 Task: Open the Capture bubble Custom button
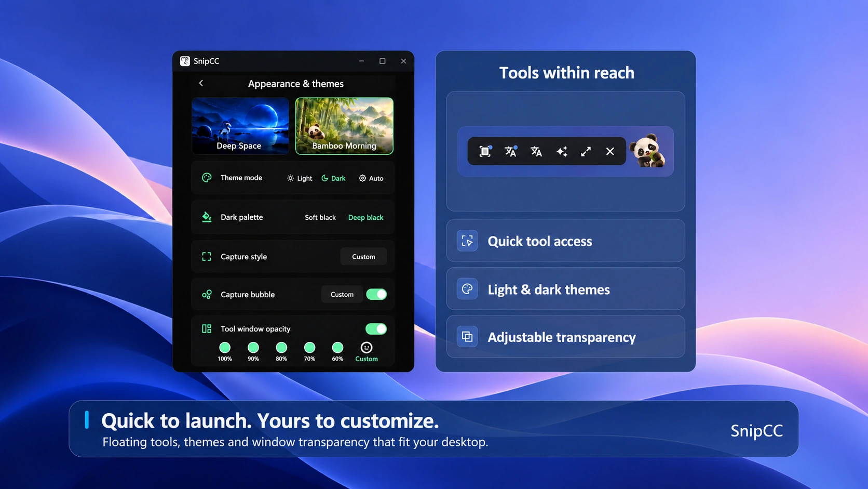pyautogui.click(x=342, y=295)
